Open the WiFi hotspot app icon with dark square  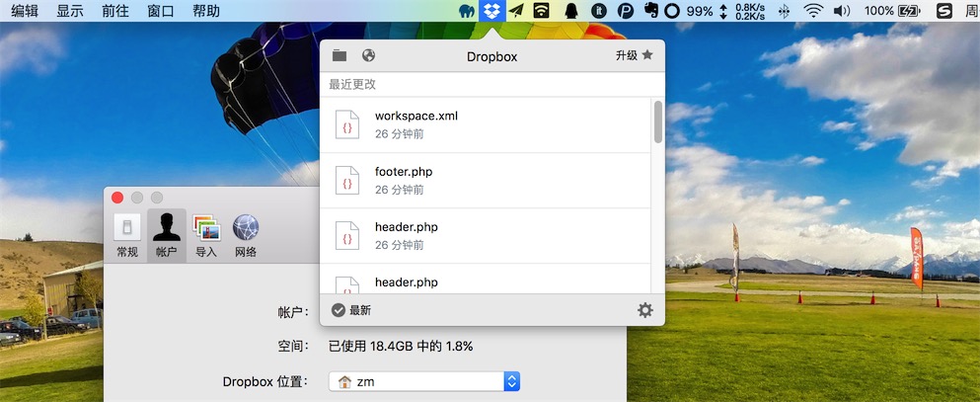click(x=541, y=11)
